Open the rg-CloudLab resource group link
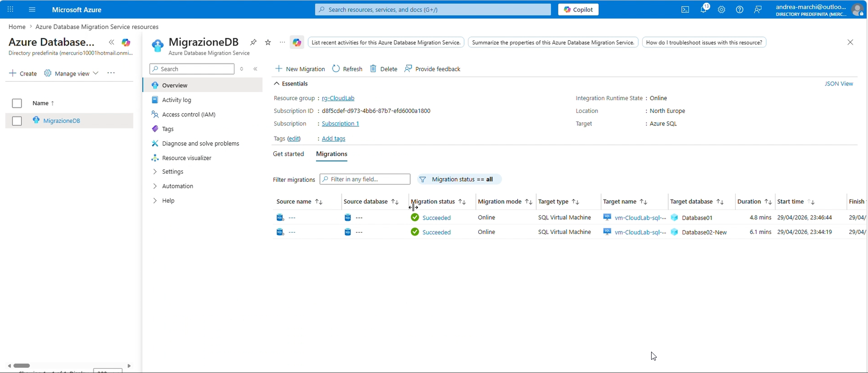The height and width of the screenshot is (373, 868). pos(338,98)
